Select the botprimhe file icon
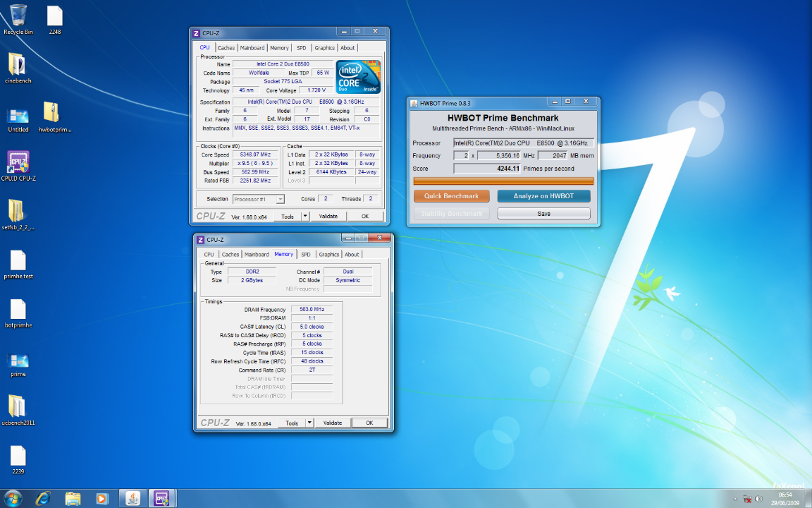This screenshot has width=812, height=508. (x=18, y=313)
